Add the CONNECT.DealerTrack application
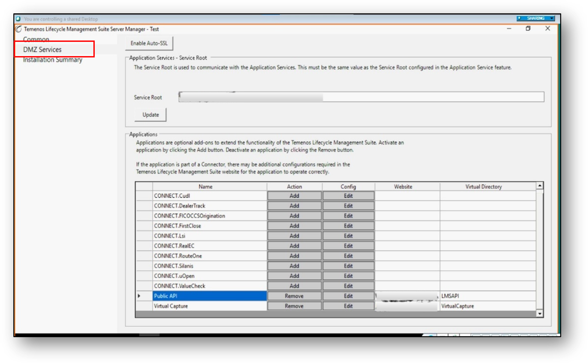 click(294, 206)
